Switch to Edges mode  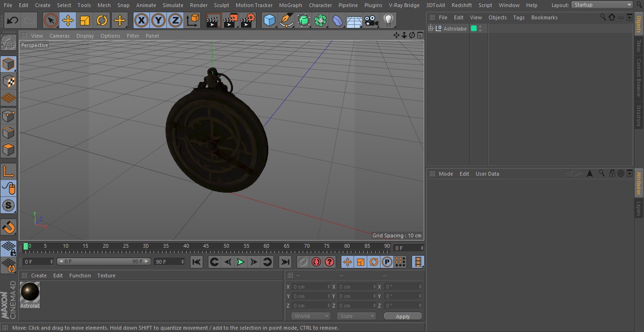click(8, 132)
